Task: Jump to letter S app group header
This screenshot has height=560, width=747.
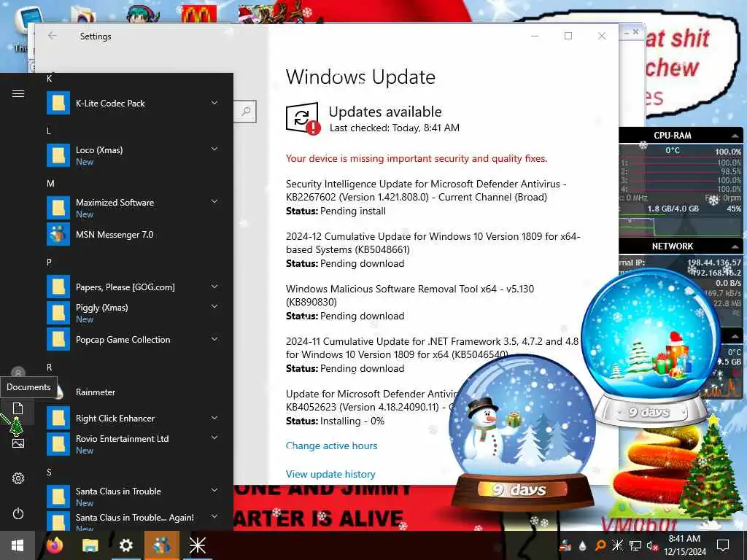Action: click(x=49, y=472)
